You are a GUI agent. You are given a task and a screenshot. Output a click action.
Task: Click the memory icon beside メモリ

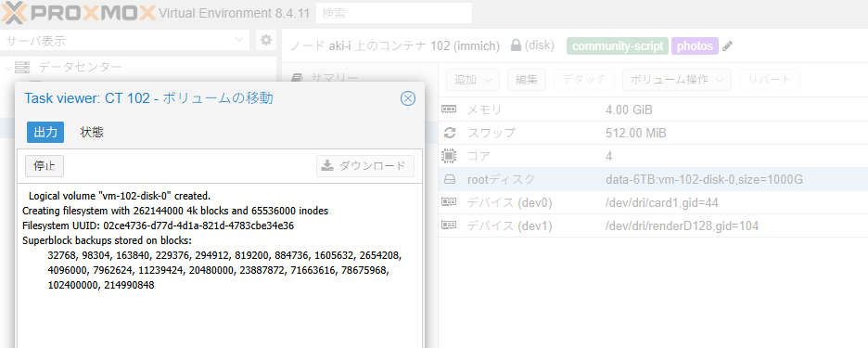tap(449, 110)
